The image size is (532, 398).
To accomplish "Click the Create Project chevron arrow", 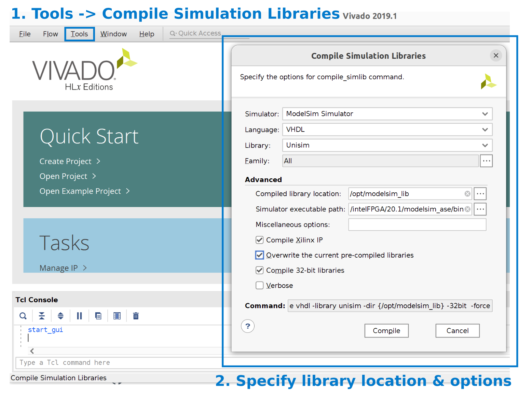I will pos(98,161).
